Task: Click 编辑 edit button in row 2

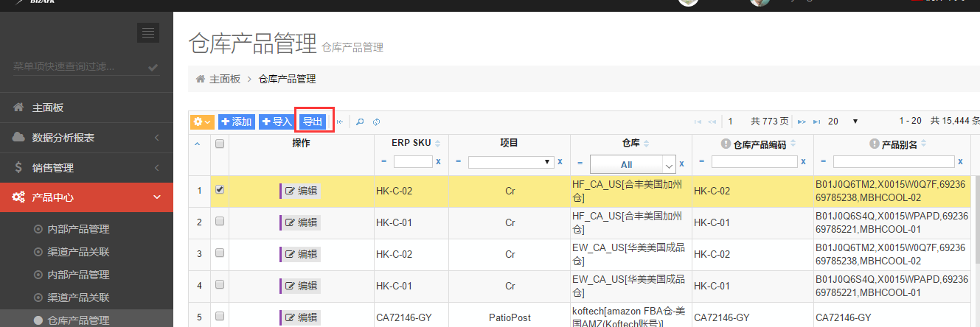Action: pyautogui.click(x=300, y=223)
